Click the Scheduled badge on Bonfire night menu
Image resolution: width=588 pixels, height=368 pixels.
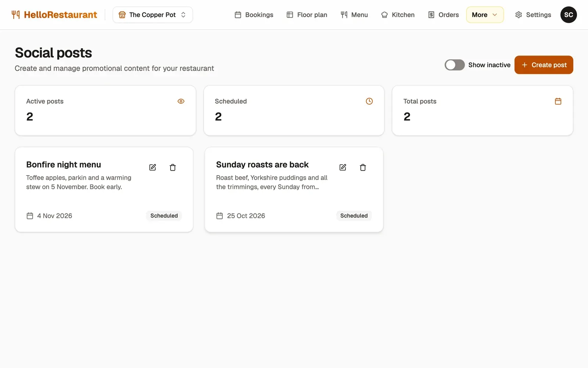164,216
